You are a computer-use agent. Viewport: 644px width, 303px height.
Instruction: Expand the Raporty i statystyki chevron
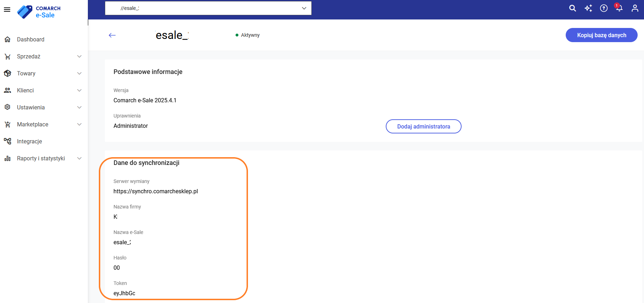click(x=79, y=158)
